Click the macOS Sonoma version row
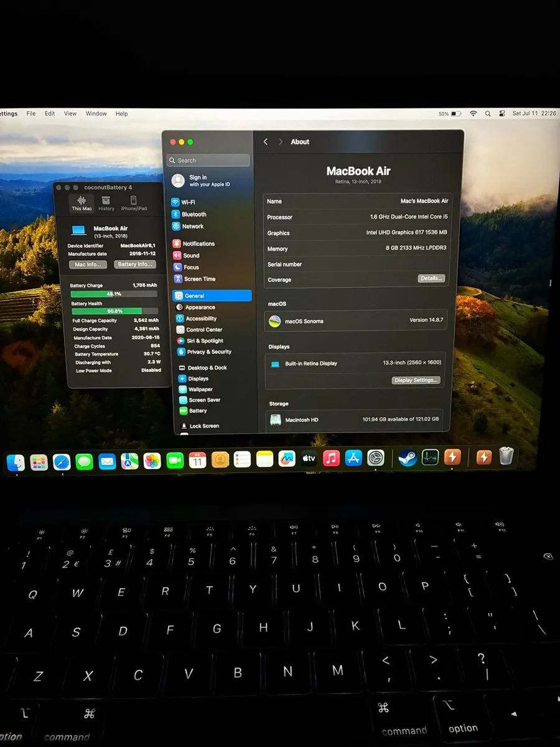The width and height of the screenshot is (560, 747). [357, 321]
